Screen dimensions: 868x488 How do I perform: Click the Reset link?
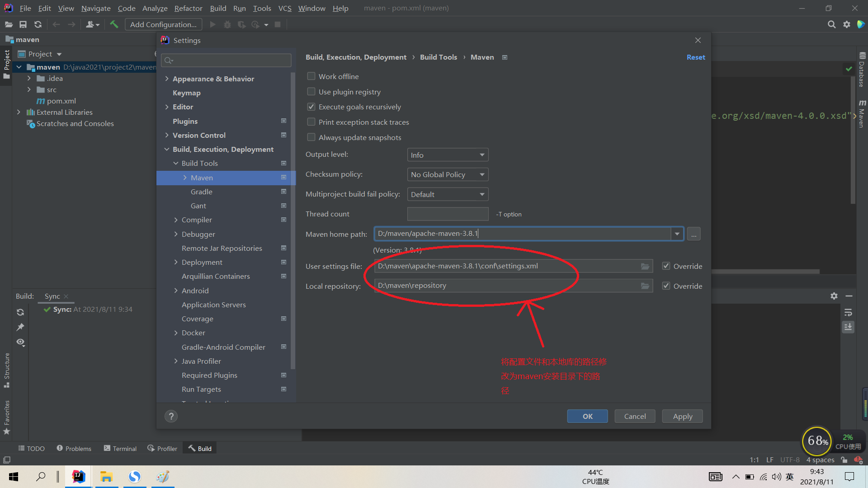coord(695,57)
